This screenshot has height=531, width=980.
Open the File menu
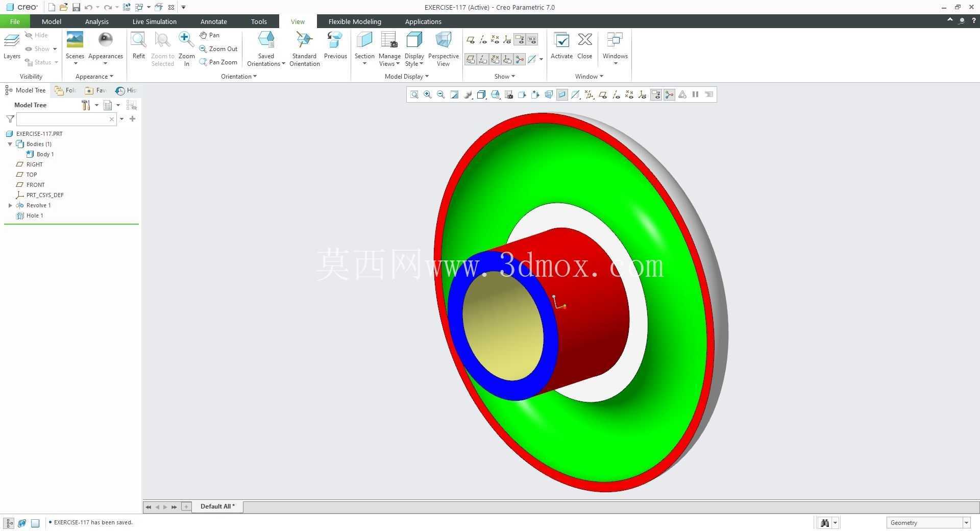pos(15,21)
